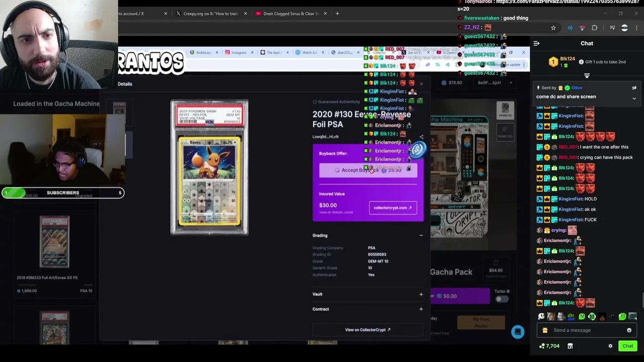Pick the skull emote in the quick emote bar
The image size is (644, 362).
click(541, 316)
